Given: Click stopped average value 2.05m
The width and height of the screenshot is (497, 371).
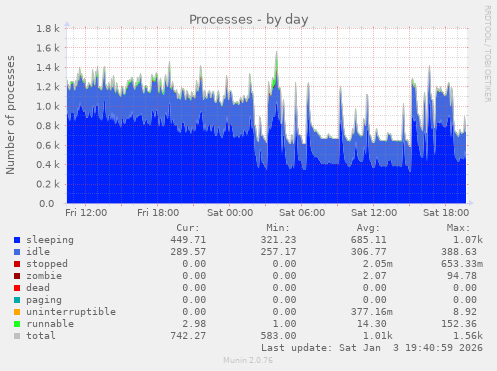Looking at the screenshot, I should pos(378,264).
